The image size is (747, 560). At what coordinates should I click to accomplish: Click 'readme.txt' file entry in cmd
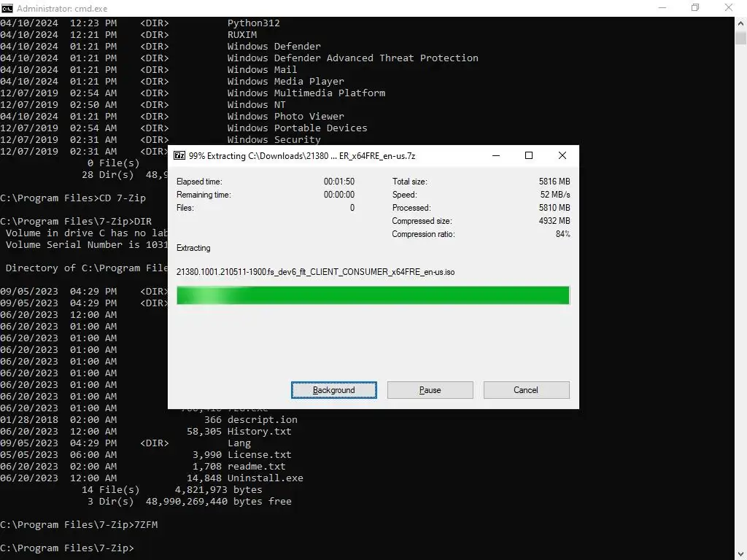point(256,466)
